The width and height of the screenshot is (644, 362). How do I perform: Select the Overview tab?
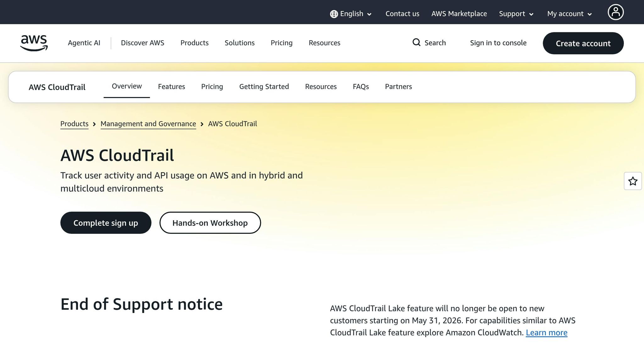[127, 86]
